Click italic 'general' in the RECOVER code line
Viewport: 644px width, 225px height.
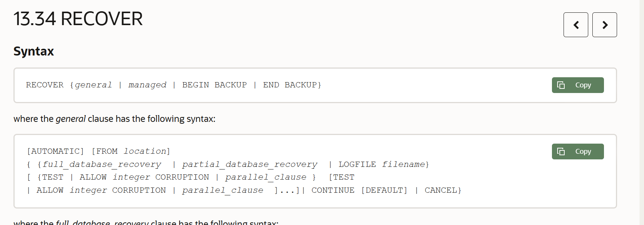[x=93, y=85]
